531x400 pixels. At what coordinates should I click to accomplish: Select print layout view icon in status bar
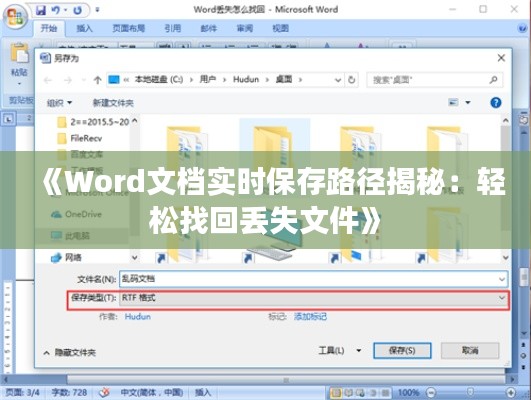tap(336, 393)
